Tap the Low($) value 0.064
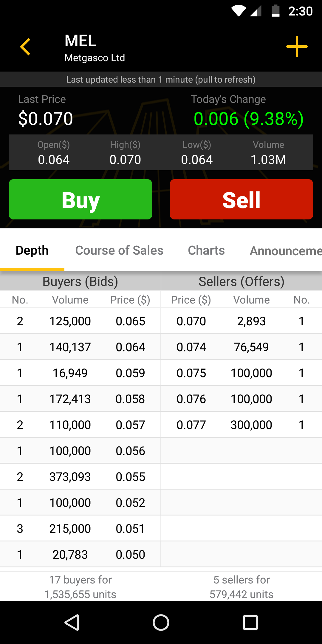 tap(197, 160)
